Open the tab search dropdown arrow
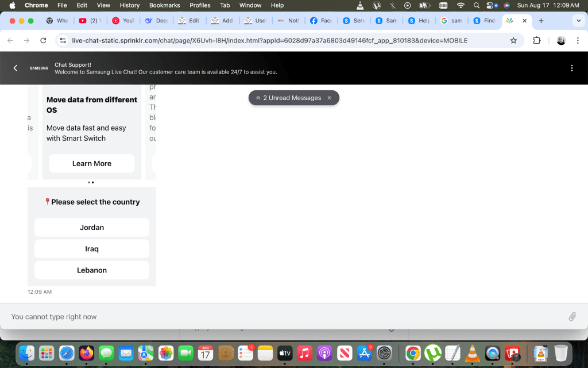The width and height of the screenshot is (588, 368). (x=578, y=21)
